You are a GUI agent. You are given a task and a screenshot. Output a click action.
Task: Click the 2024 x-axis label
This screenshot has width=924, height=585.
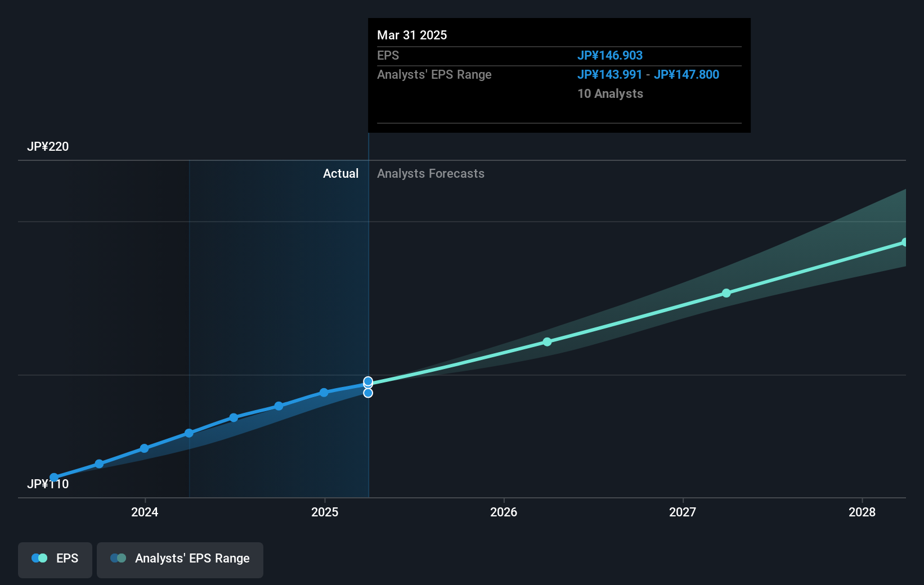[145, 512]
